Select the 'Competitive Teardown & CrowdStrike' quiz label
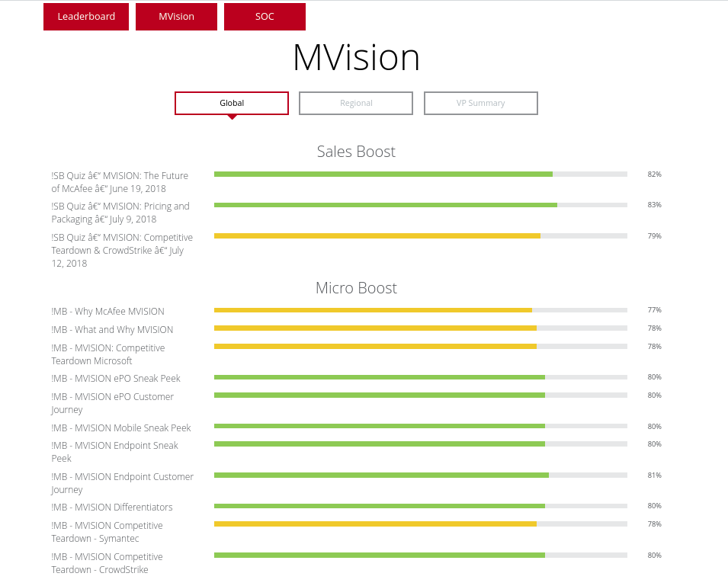The image size is (728, 586). coord(122,251)
